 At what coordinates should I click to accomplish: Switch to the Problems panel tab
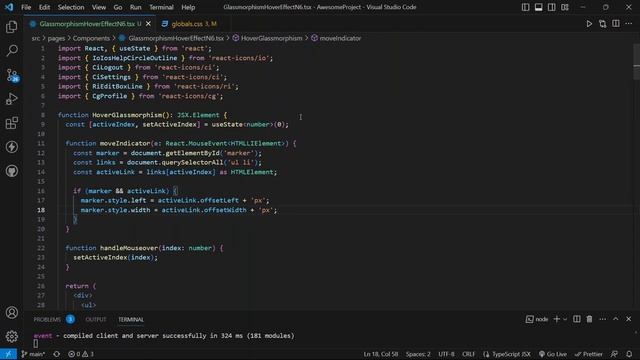pos(47,320)
